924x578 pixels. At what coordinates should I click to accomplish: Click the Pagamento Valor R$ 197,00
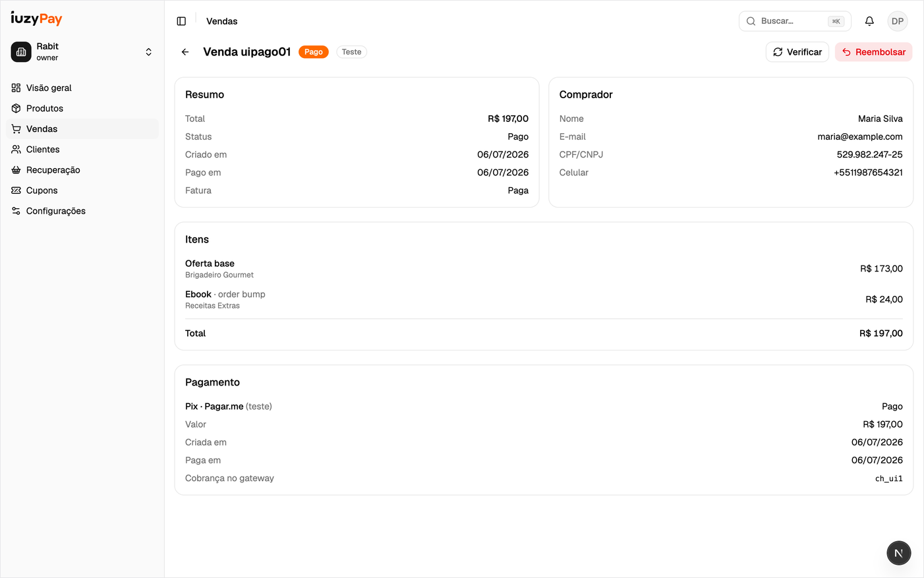(883, 424)
